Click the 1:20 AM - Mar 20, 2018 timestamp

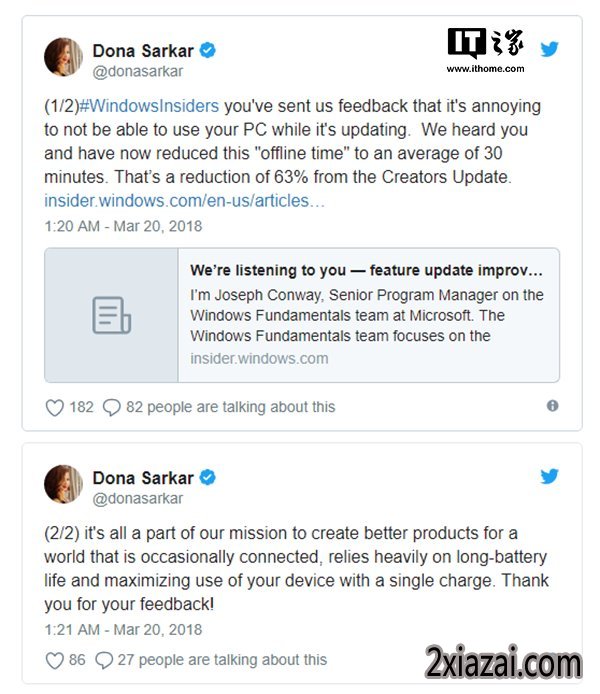pos(123,226)
